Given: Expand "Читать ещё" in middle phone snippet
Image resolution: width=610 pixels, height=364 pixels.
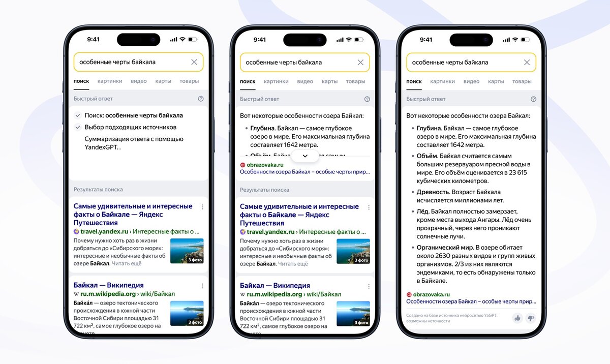Looking at the screenshot, I should tap(293, 264).
